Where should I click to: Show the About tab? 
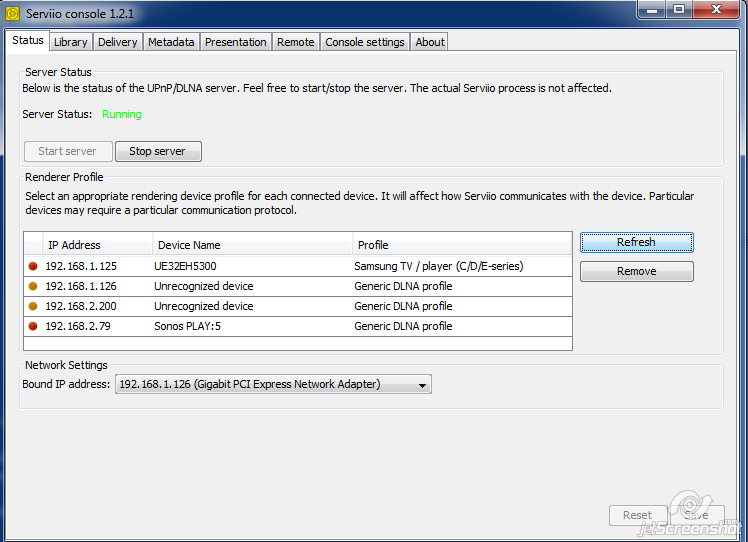click(x=430, y=42)
